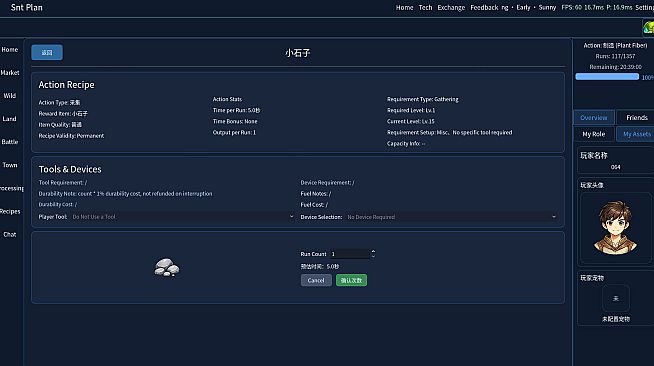Click the action progress bar
The image size is (654, 366).
607,77
